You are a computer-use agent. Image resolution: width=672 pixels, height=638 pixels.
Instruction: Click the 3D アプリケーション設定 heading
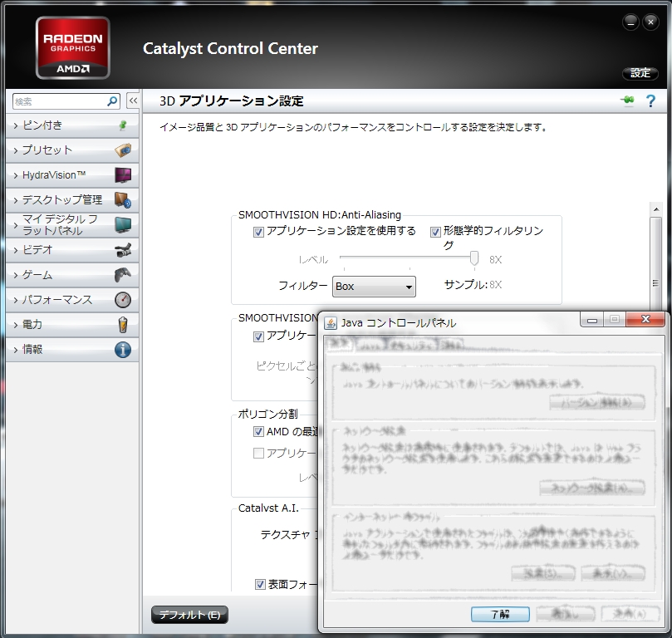coord(232,101)
